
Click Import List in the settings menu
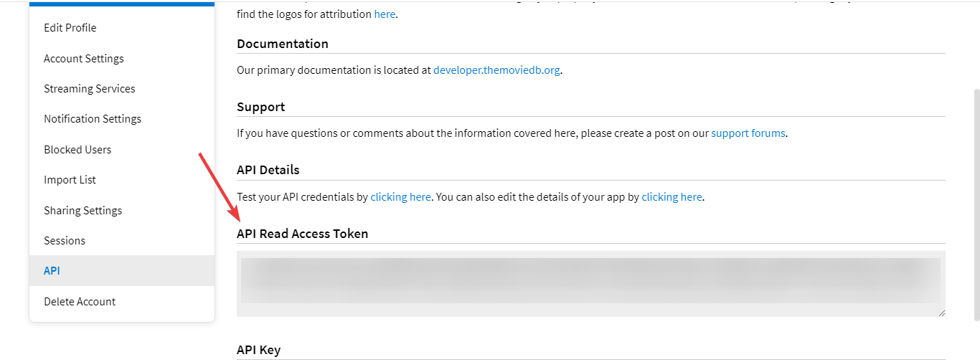click(70, 180)
